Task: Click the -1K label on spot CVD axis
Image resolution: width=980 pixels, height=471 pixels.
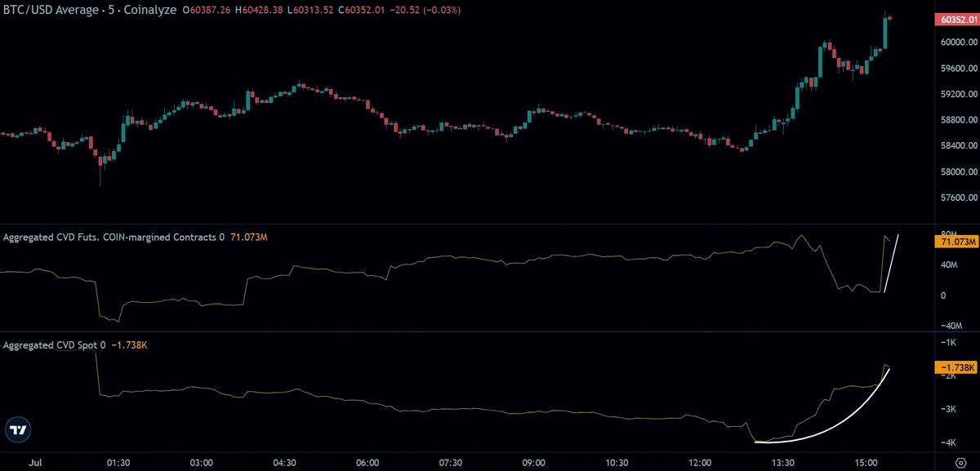Action: (948, 341)
